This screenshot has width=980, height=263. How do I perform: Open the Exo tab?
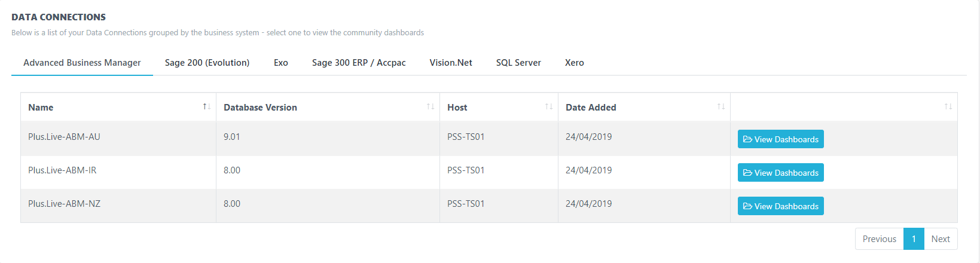pos(281,63)
